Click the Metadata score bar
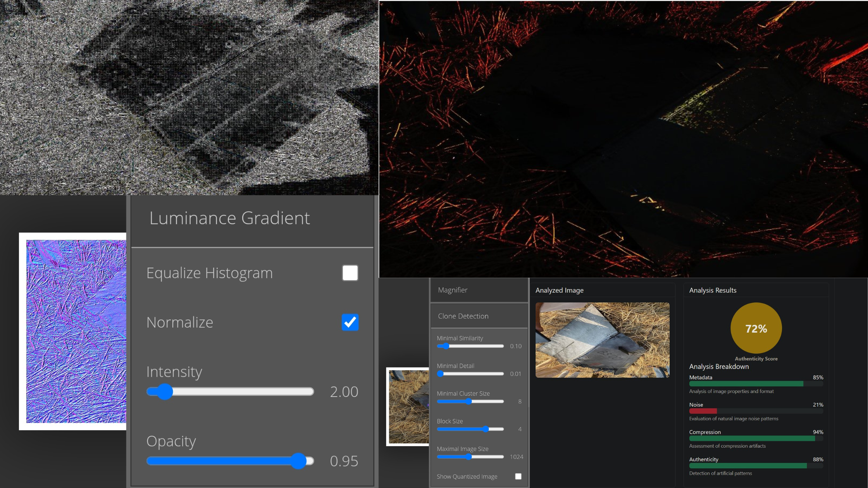 click(746, 384)
